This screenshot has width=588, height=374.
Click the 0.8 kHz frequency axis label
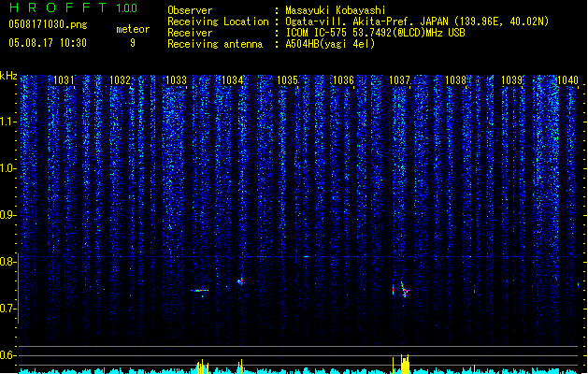tap(8, 262)
